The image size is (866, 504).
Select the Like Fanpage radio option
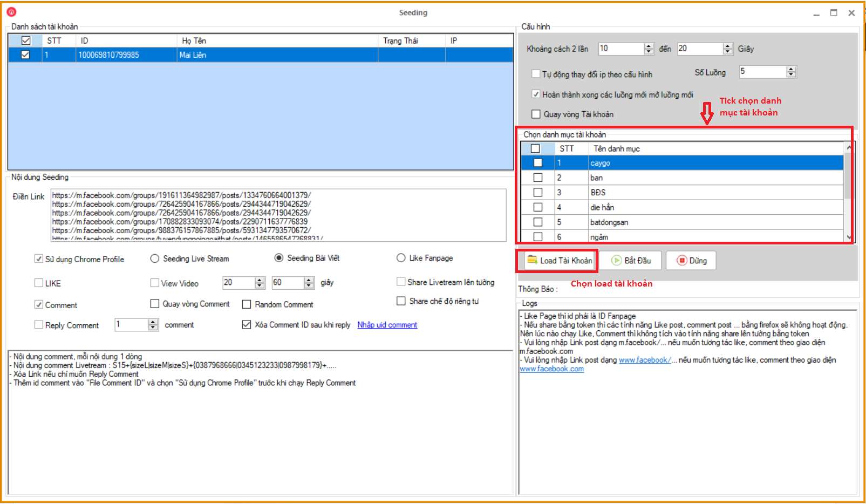pos(401,258)
